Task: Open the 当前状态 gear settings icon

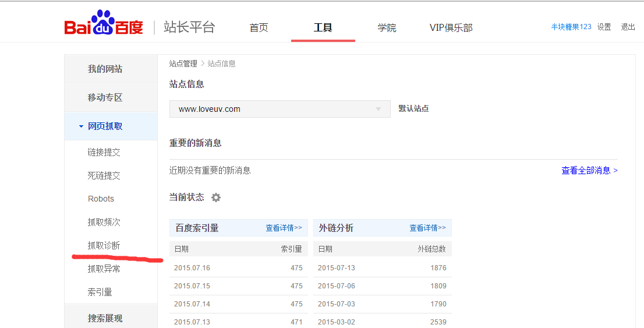Action: click(x=216, y=197)
